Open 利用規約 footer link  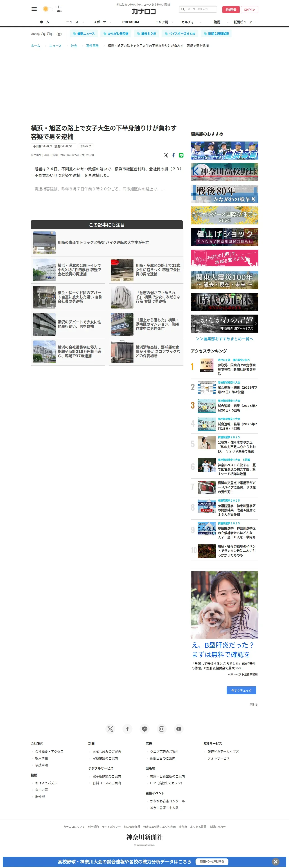[x=93, y=827]
